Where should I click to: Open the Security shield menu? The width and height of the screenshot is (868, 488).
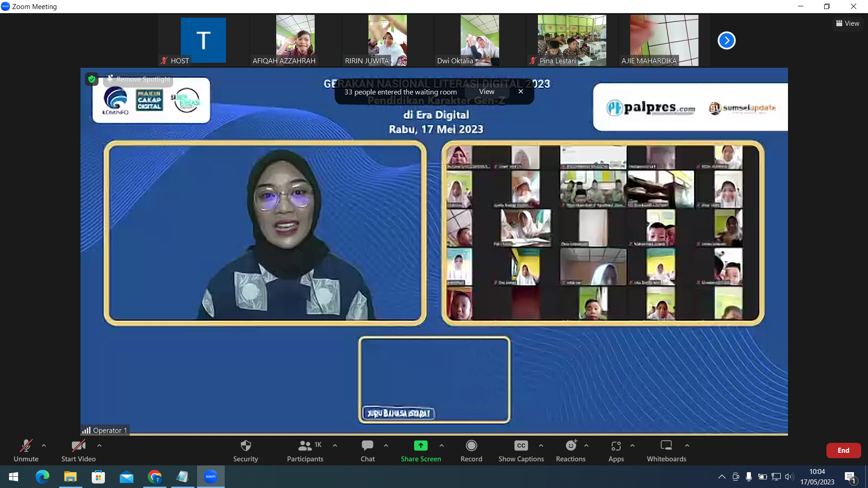tap(245, 450)
